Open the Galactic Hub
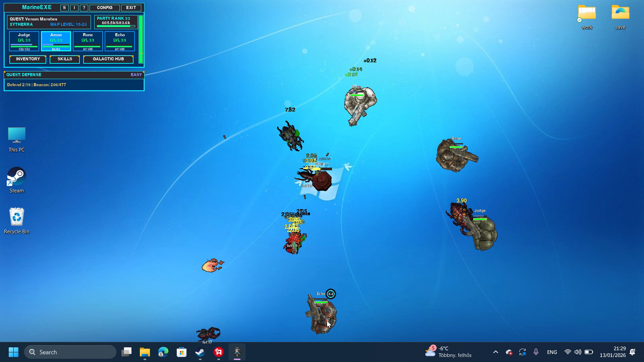The height and width of the screenshot is (362, 644). pos(108,59)
